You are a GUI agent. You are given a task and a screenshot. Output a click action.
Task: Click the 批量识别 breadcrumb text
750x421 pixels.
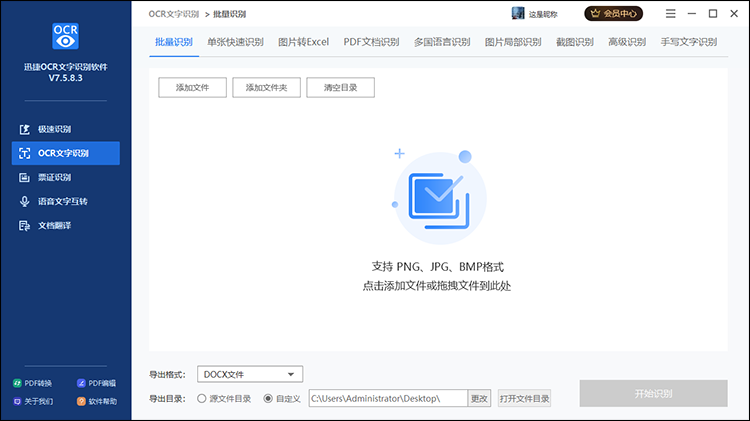click(x=229, y=14)
